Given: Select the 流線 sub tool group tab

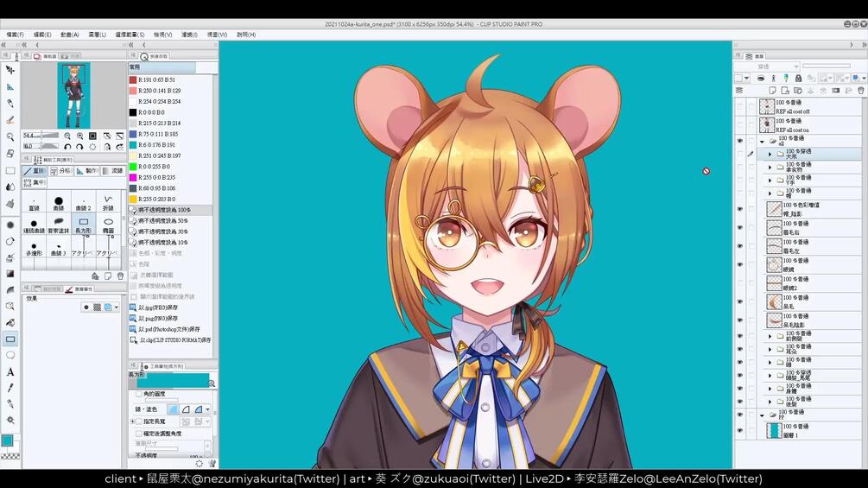Looking at the screenshot, I should click(x=113, y=171).
